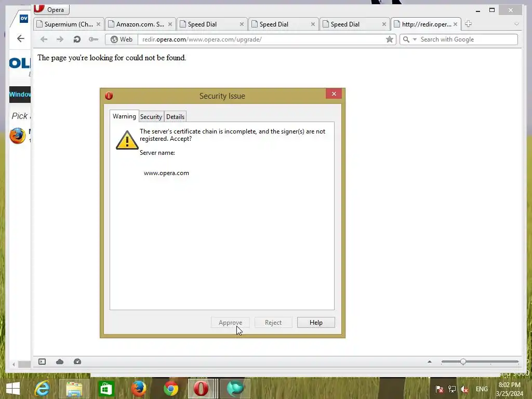The height and width of the screenshot is (399, 532).
Task: Go back in Opera toolbar
Action: (44, 39)
